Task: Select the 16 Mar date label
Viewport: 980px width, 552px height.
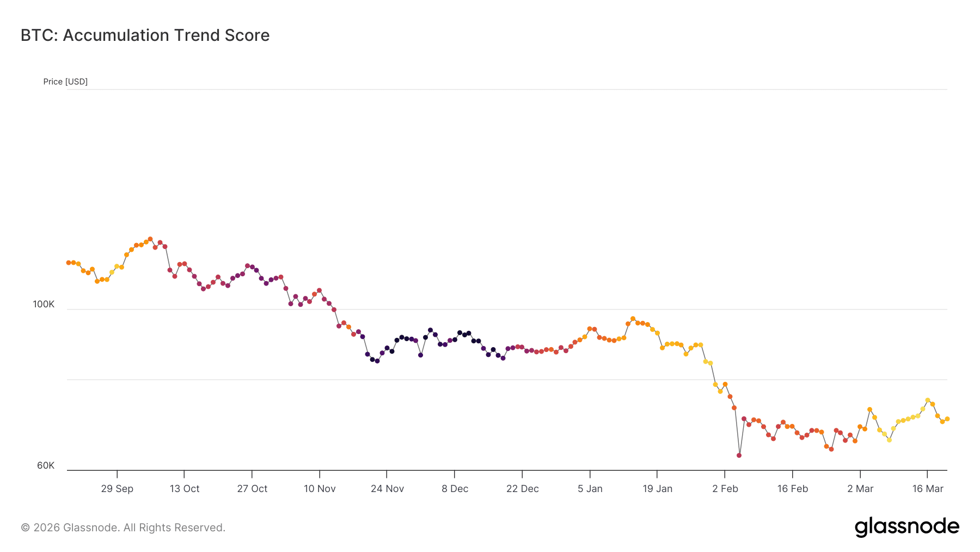Action: point(927,489)
